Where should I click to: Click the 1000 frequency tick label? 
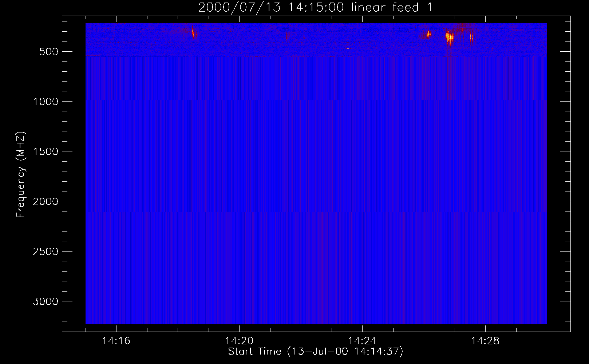click(46, 102)
